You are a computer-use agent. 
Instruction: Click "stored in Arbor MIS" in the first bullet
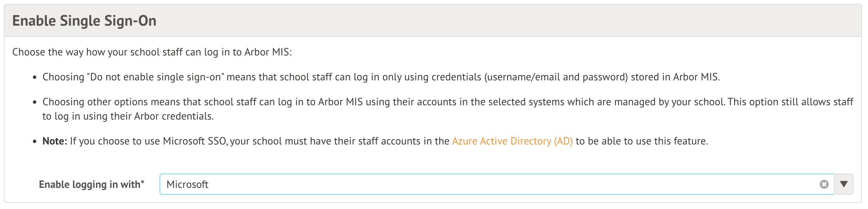pos(675,77)
